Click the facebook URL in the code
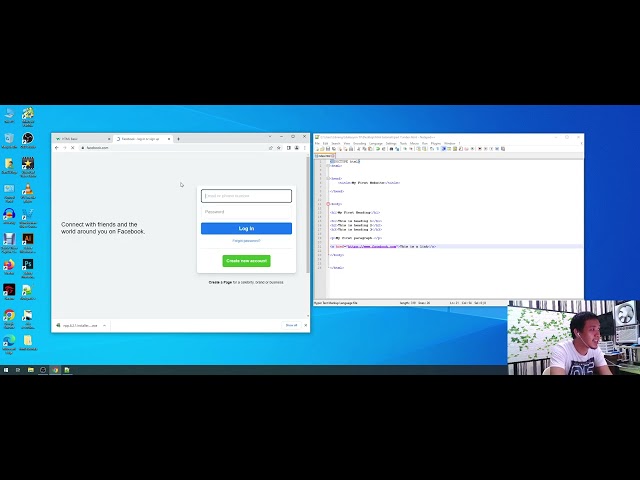 coord(372,247)
